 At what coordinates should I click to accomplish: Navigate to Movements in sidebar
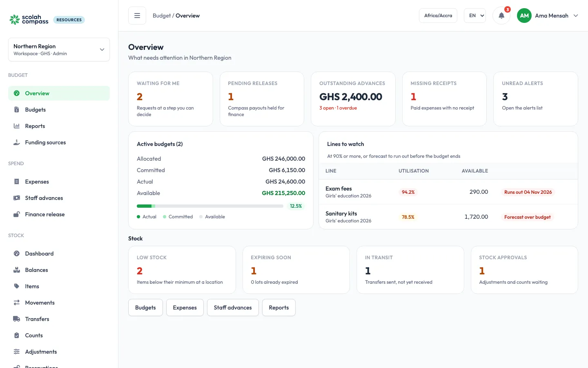59,303
